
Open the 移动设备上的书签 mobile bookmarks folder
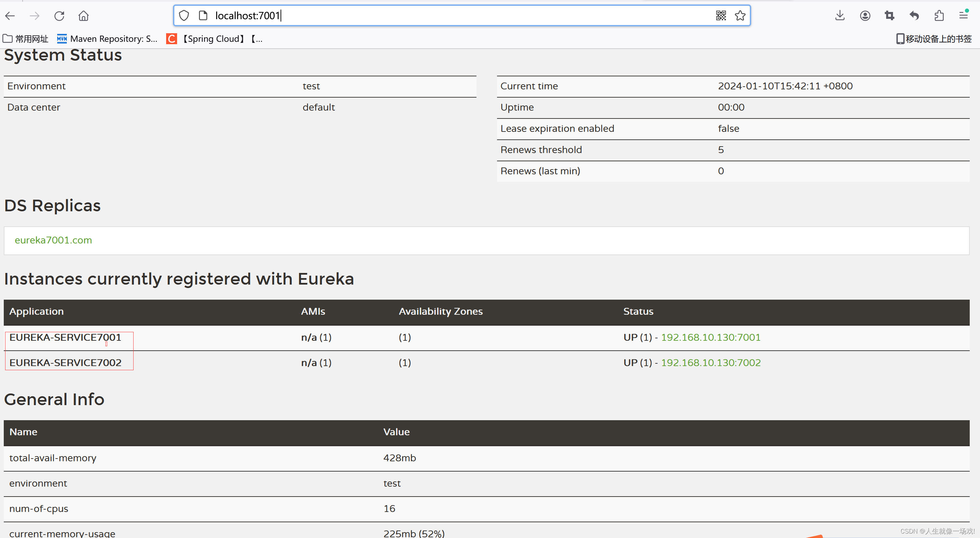pos(934,39)
